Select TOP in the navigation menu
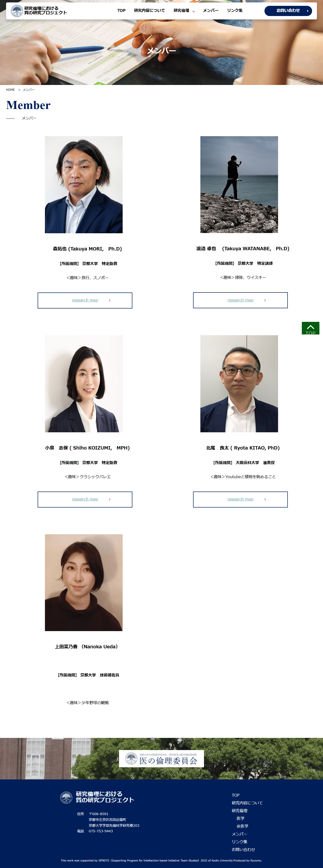The width and height of the screenshot is (323, 868). pyautogui.click(x=121, y=10)
